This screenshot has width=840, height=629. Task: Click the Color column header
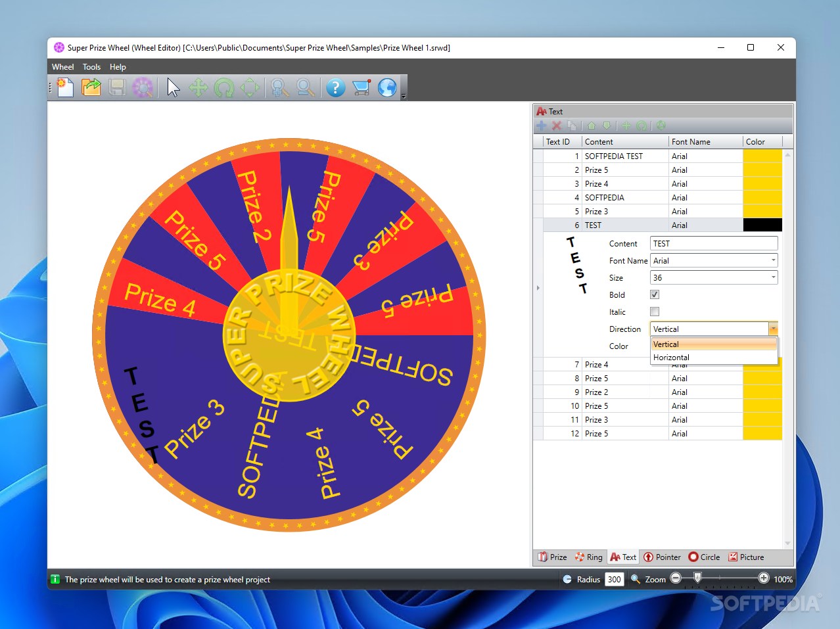tap(763, 141)
